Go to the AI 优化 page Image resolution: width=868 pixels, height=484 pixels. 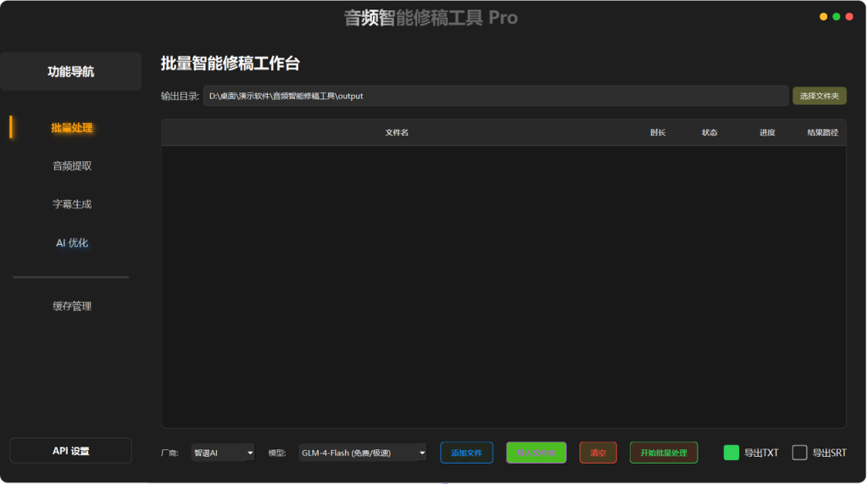[72, 242]
